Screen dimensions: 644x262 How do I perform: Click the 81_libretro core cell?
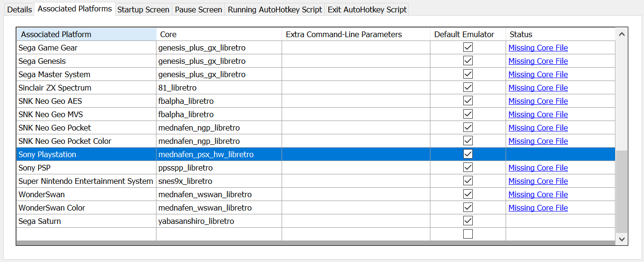219,88
